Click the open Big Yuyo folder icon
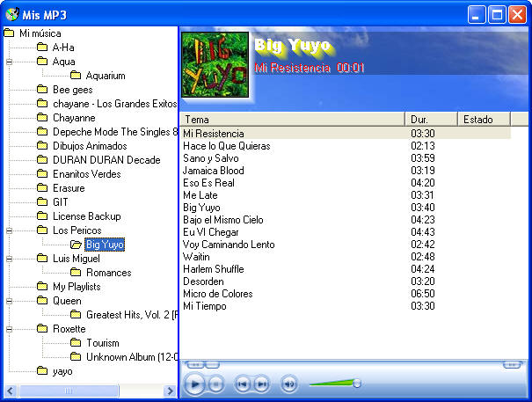 [76, 245]
